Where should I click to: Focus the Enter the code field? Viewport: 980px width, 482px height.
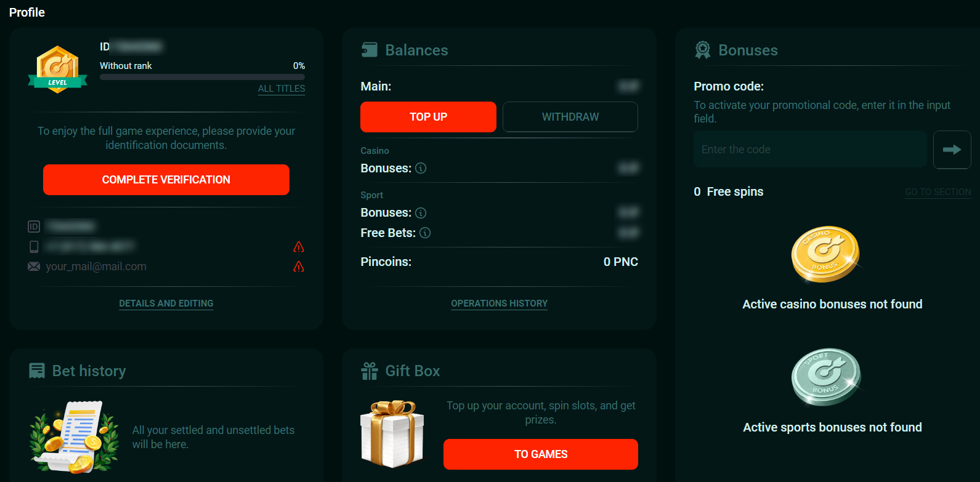(x=810, y=150)
